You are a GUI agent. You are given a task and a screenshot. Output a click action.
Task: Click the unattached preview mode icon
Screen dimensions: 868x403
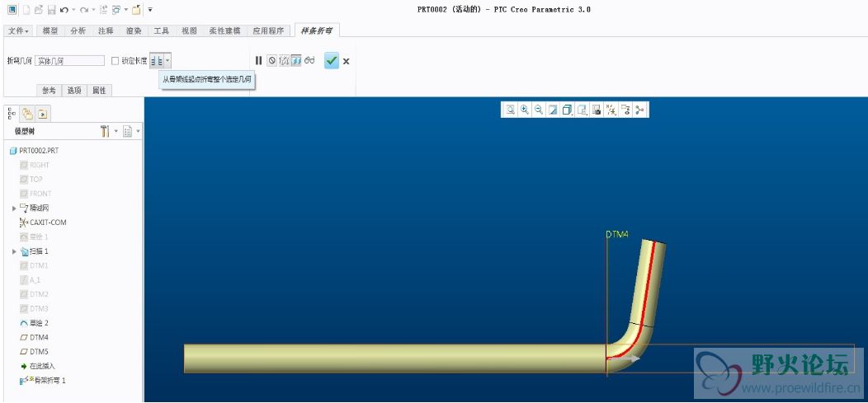point(284,60)
